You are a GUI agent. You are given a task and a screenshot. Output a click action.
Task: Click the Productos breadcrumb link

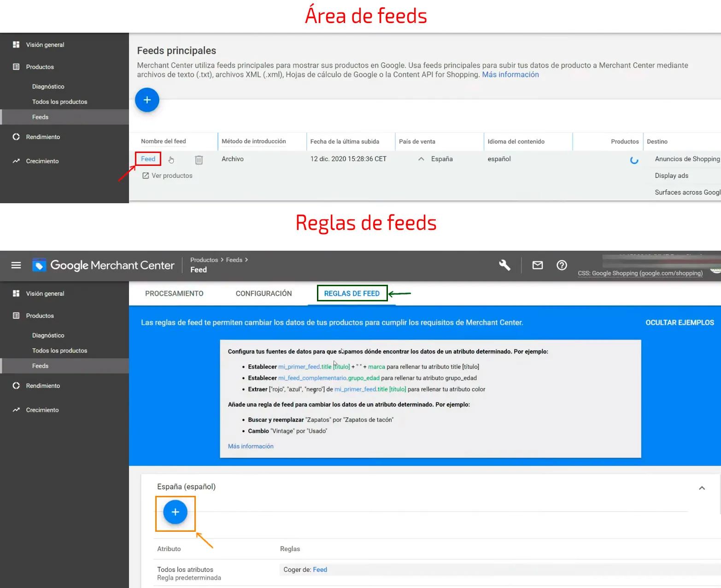click(204, 260)
